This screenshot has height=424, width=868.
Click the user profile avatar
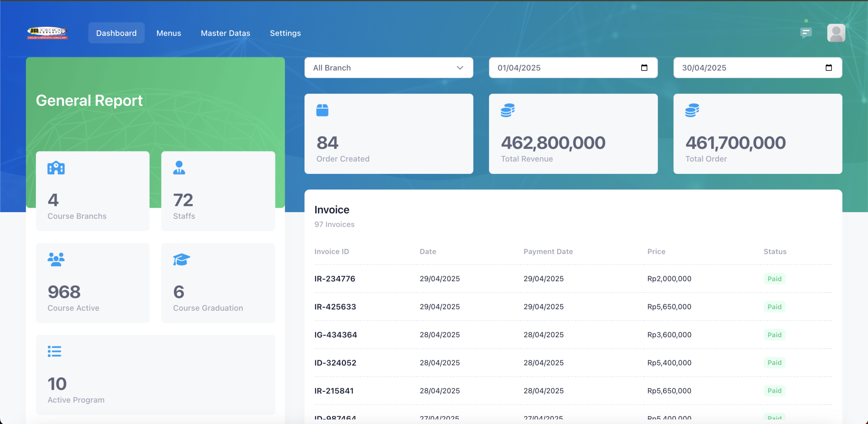[836, 33]
